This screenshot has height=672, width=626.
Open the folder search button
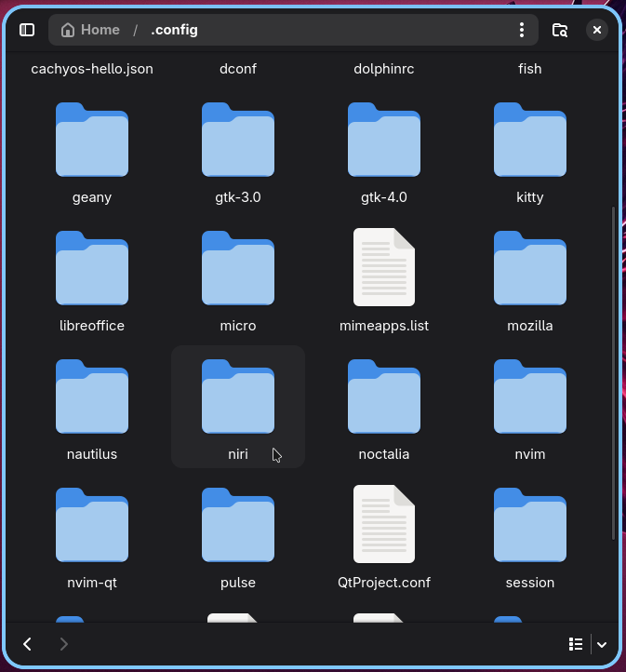(560, 30)
